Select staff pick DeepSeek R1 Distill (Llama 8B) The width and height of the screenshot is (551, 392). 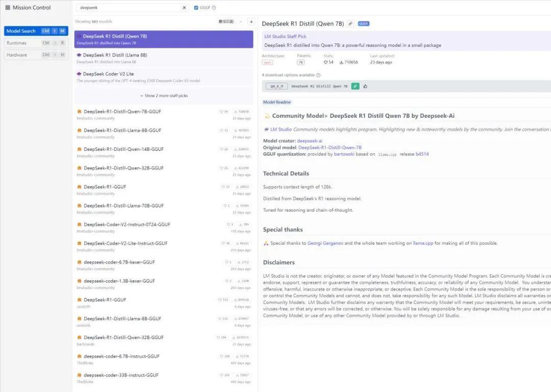pyautogui.click(x=164, y=58)
